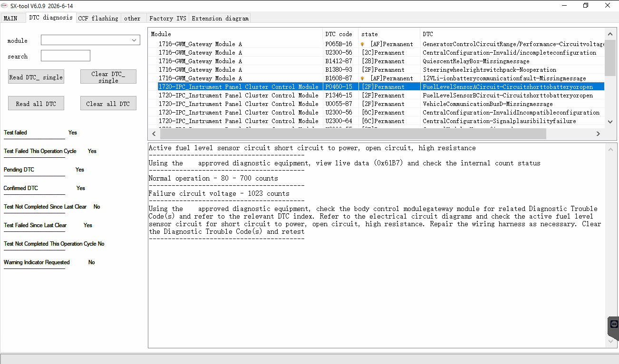Click the DTC code column header
The height and width of the screenshot is (364, 619).
coord(340,34)
